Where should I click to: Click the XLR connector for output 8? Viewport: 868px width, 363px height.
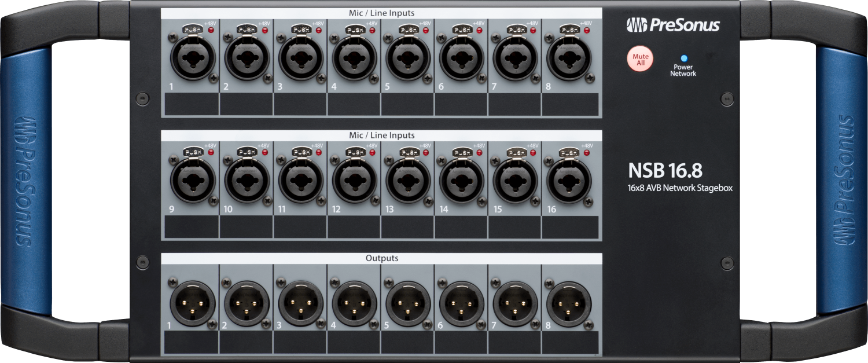(569, 303)
